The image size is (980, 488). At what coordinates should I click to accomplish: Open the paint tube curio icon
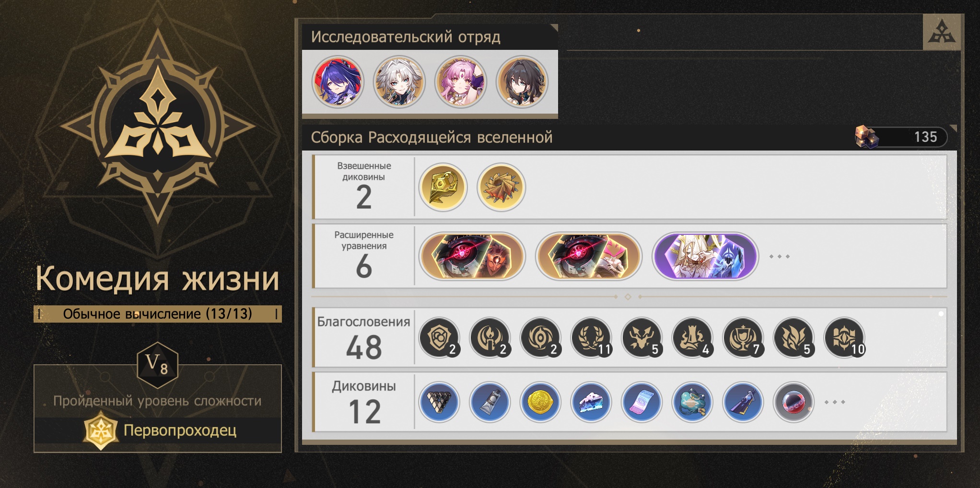(490, 402)
